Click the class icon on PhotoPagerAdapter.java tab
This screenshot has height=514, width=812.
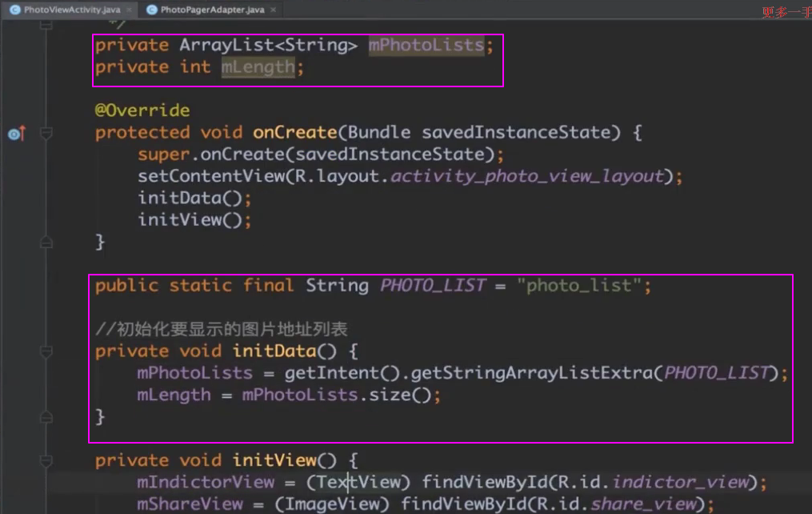(152, 10)
